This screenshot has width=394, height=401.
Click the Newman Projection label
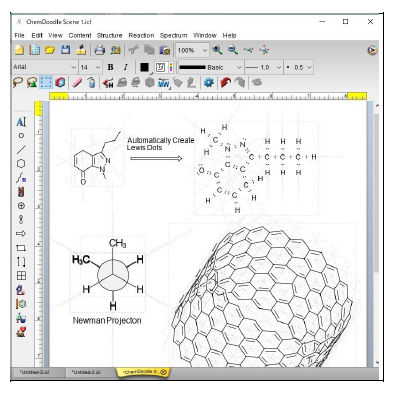click(x=107, y=321)
